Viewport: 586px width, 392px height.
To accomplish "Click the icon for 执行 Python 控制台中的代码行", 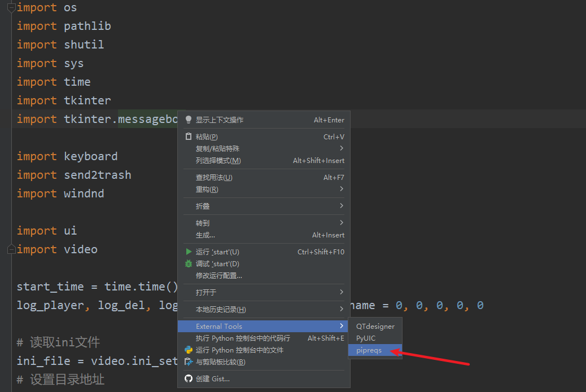I will tap(188, 338).
